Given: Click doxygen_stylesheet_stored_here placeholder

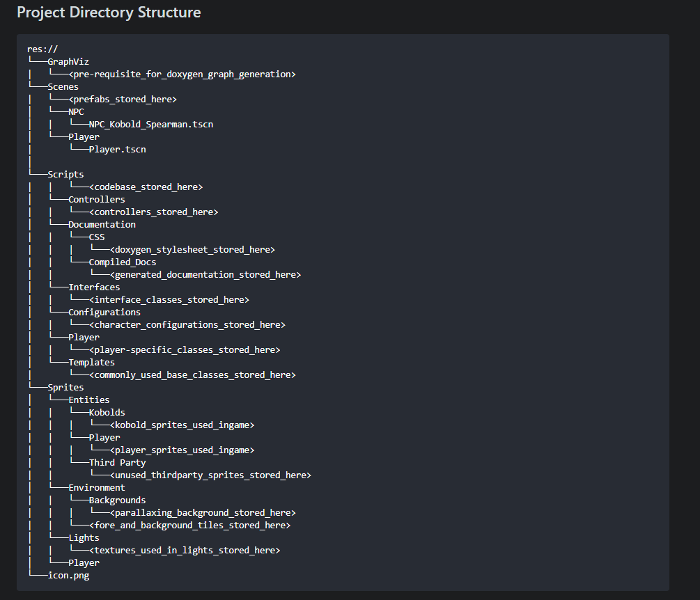Looking at the screenshot, I should coord(192,249).
